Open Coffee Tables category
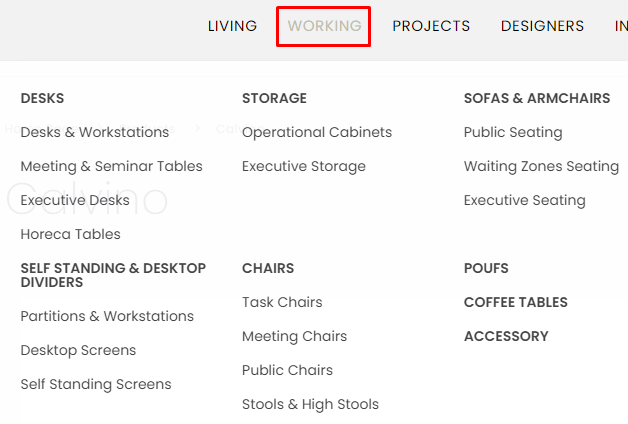 point(515,302)
